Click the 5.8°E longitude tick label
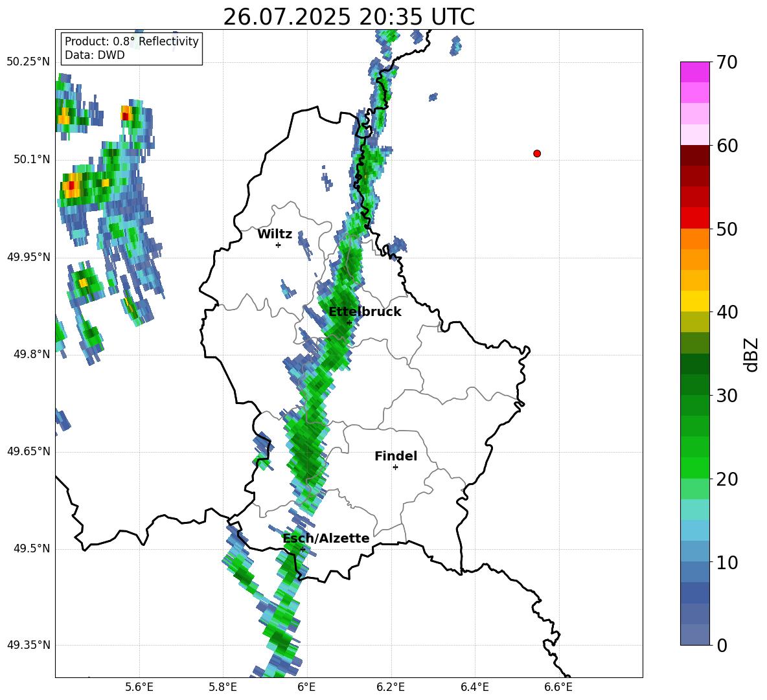The height and width of the screenshot is (700, 767). click(x=223, y=688)
